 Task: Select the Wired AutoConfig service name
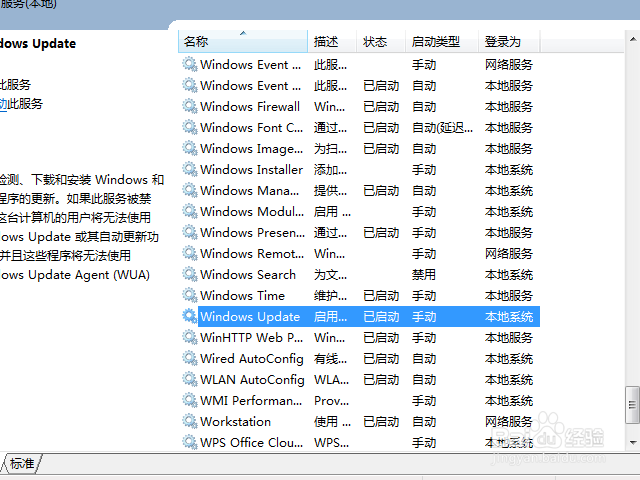pyautogui.click(x=252, y=359)
